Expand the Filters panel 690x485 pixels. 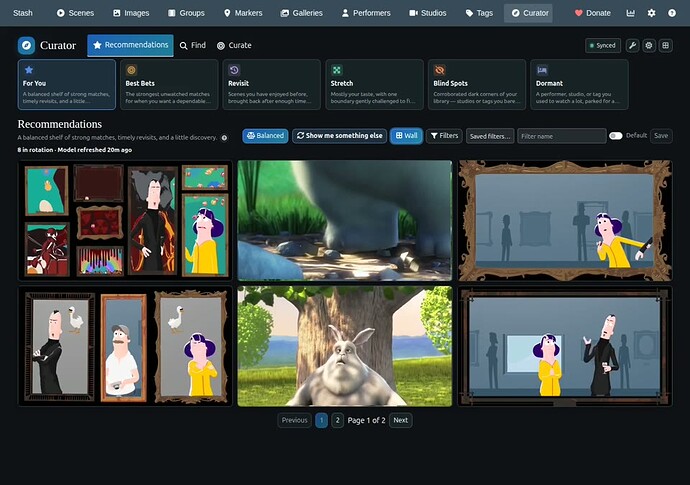pos(444,136)
